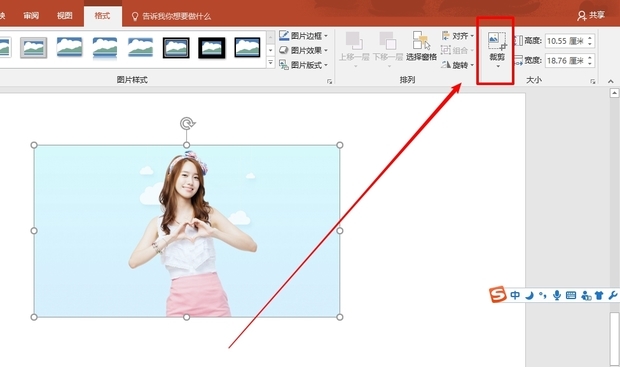Switch to the View (视图) tab
Viewport: 620px width, 367px height.
tap(64, 15)
